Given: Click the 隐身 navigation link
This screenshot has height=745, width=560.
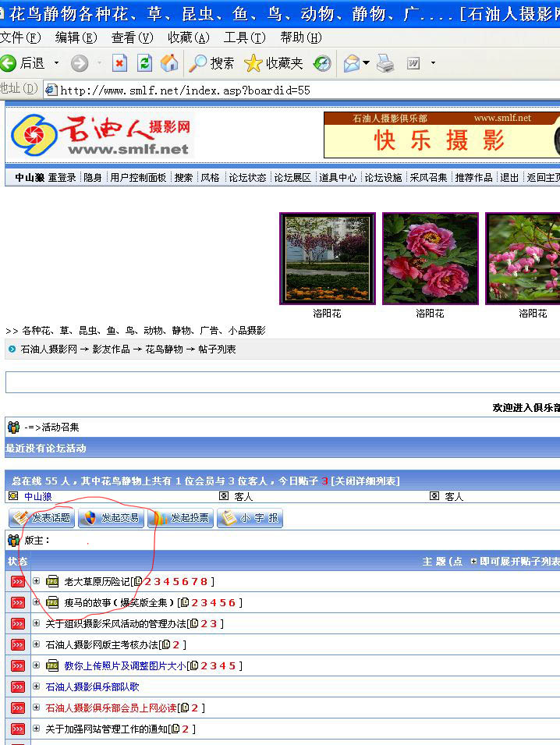Looking at the screenshot, I should pyautogui.click(x=93, y=178).
